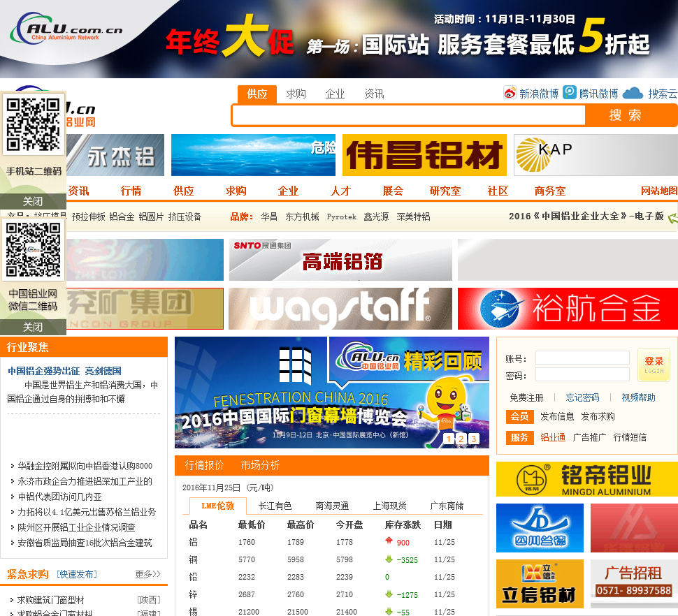Click the Pyrotek brand link
Image resolution: width=678 pixels, height=616 pixels.
pos(342,217)
